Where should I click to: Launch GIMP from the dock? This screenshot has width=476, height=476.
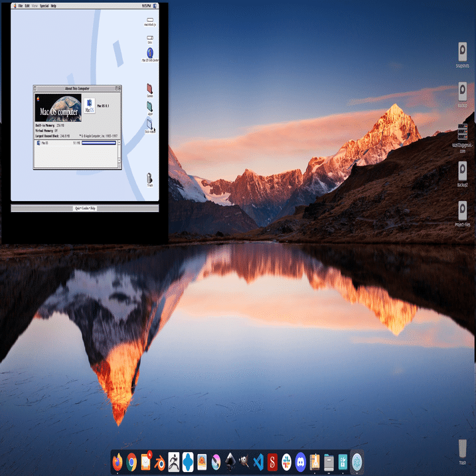(244, 462)
